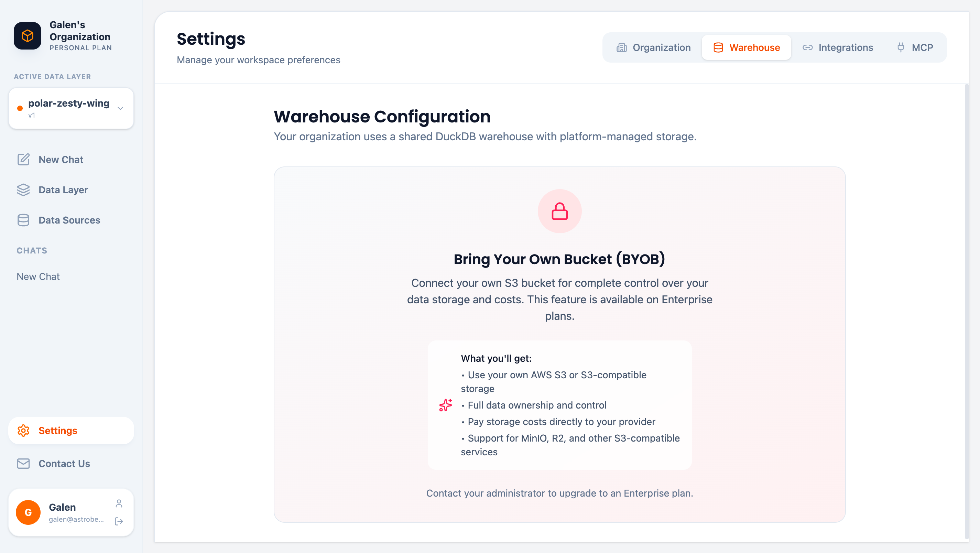This screenshot has height=553, width=980.
Task: Click the sign-out arrow icon
Action: click(x=119, y=521)
